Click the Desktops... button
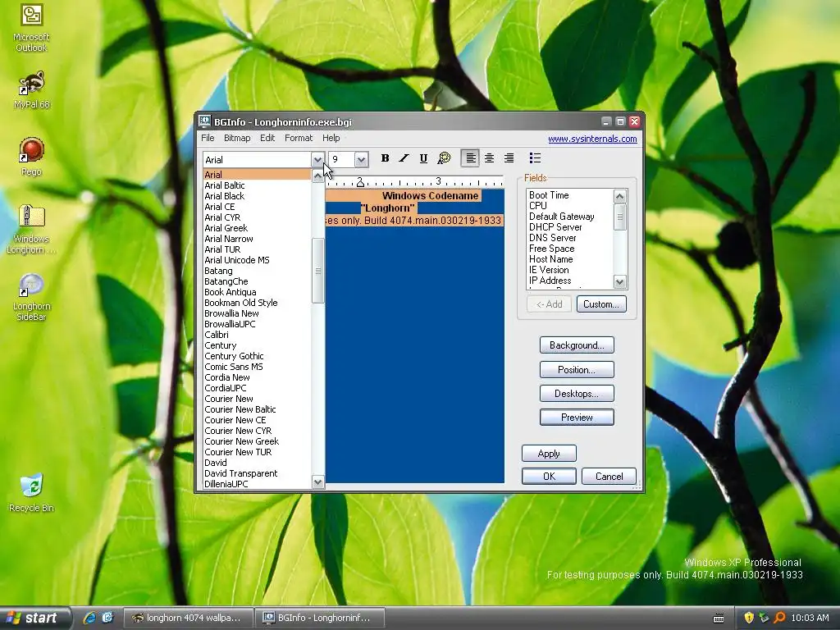This screenshot has width=840, height=630. [x=577, y=393]
